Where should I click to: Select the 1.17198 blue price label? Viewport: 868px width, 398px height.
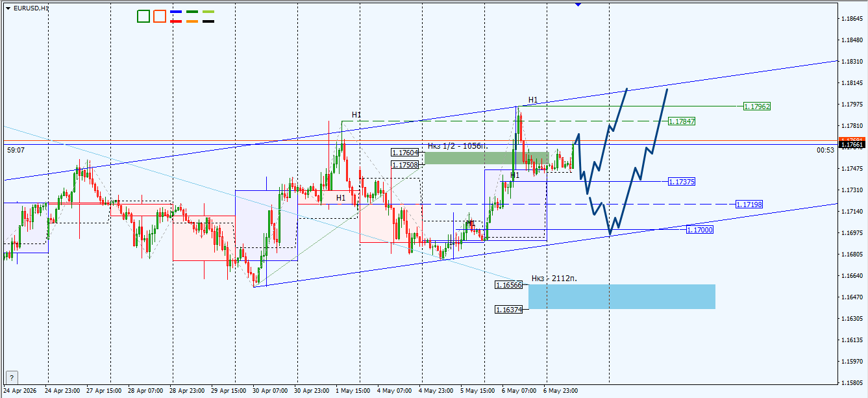tap(749, 205)
